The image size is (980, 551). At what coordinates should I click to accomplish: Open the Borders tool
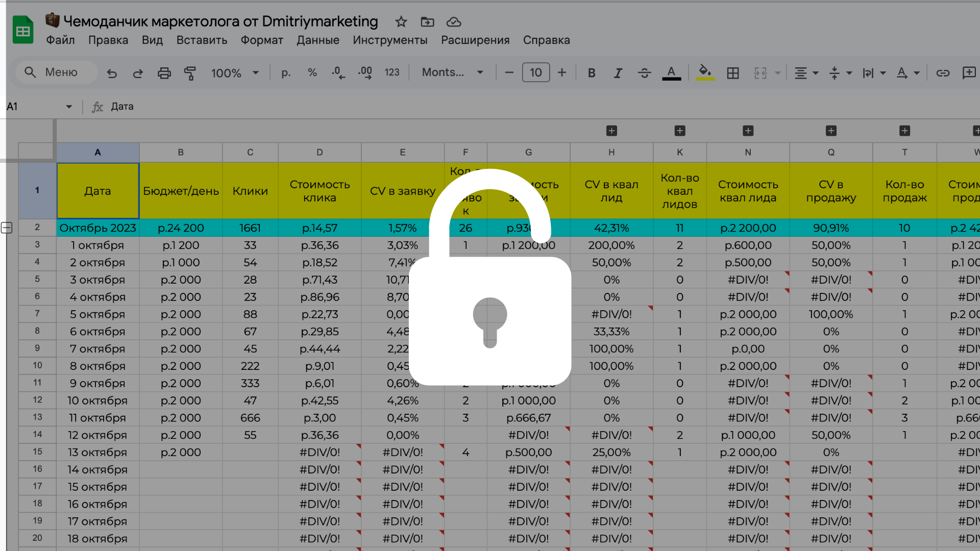click(733, 73)
